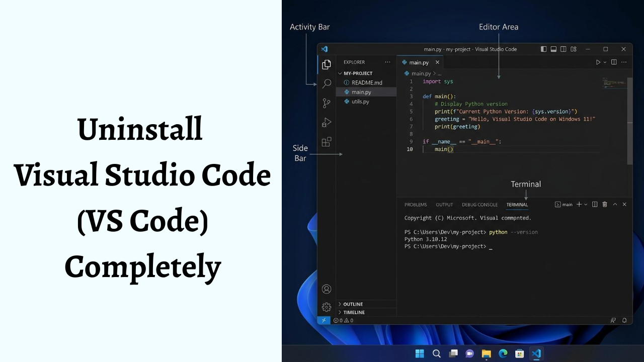The width and height of the screenshot is (644, 362).
Task: Open the notifications bell in the status bar
Action: tap(624, 320)
